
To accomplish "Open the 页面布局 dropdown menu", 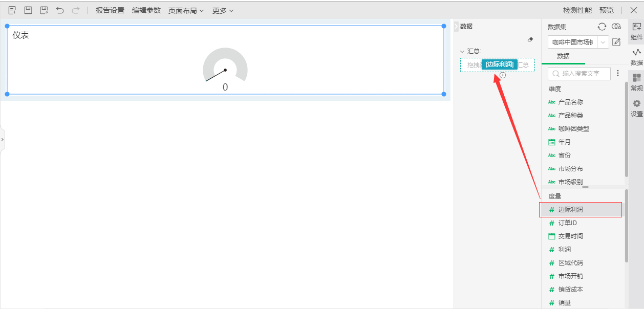I will coord(186,10).
